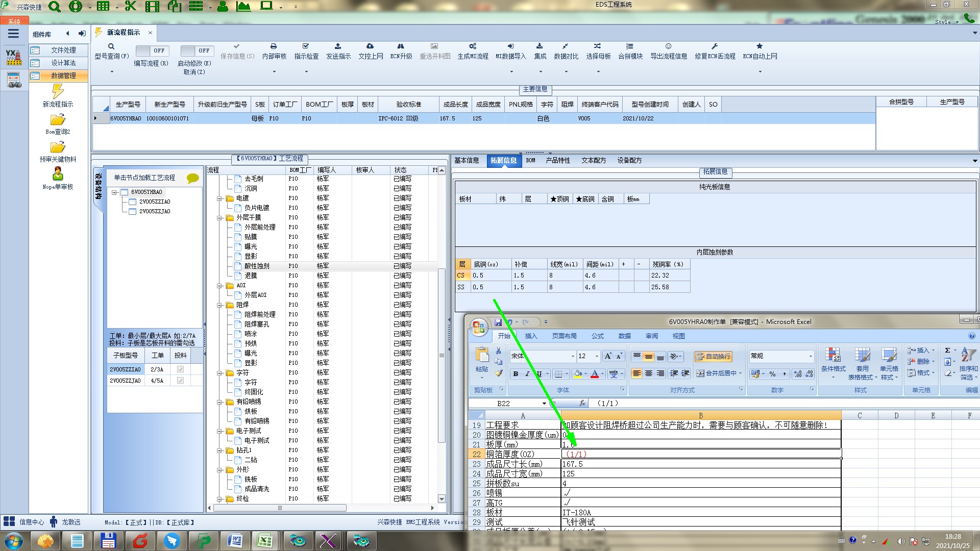The width and height of the screenshot is (980, 551).
Task: Click the 生成MI流程 gear icon
Action: coord(473,46)
